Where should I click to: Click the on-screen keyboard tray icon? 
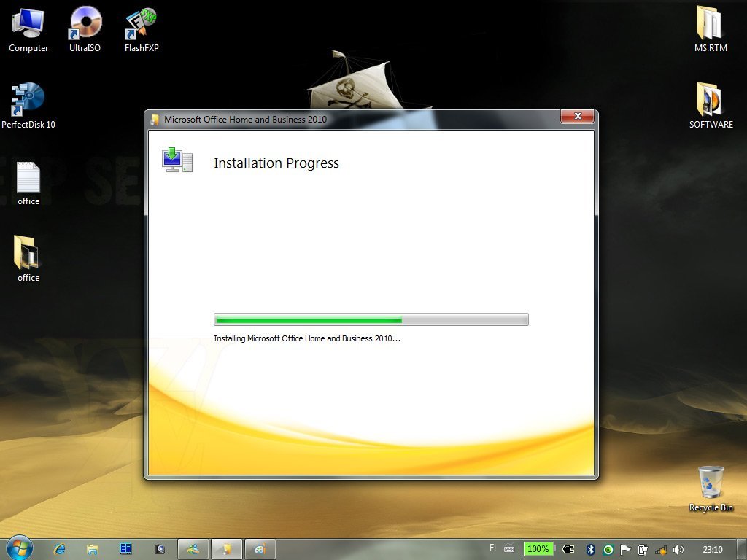[509, 549]
